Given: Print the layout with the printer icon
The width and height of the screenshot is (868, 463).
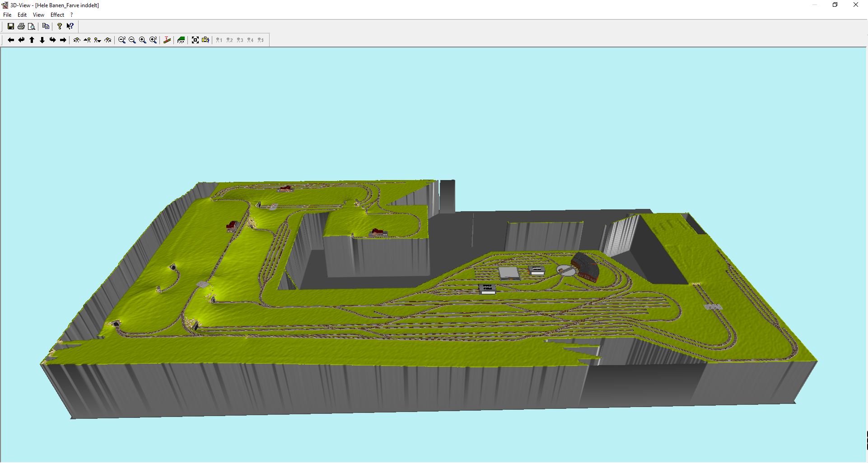Looking at the screenshot, I should point(21,26).
